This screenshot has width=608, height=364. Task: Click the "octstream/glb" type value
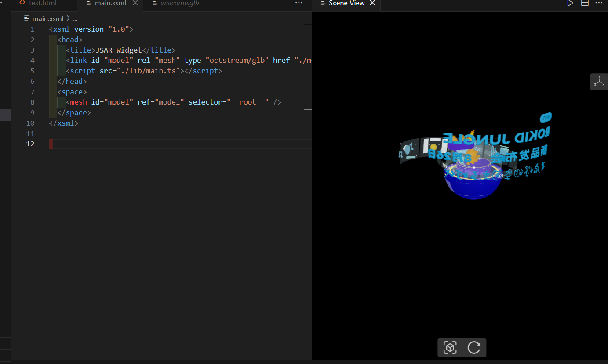[237, 61]
